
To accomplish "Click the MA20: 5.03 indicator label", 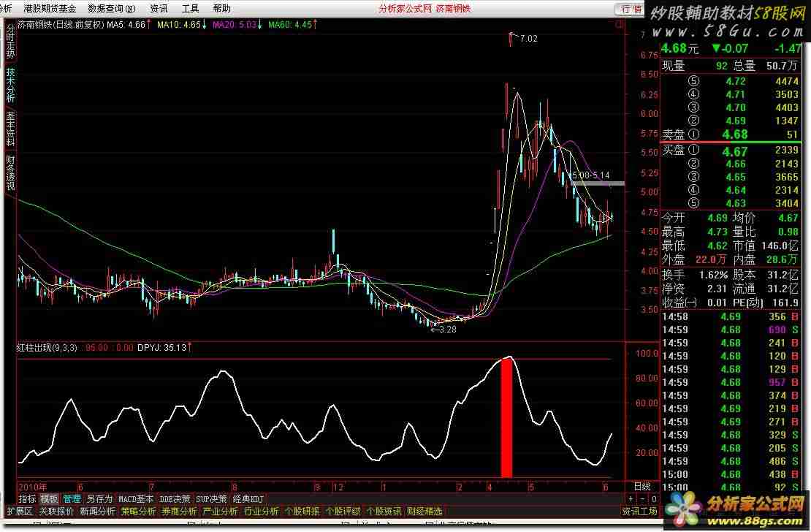I will coord(237,24).
